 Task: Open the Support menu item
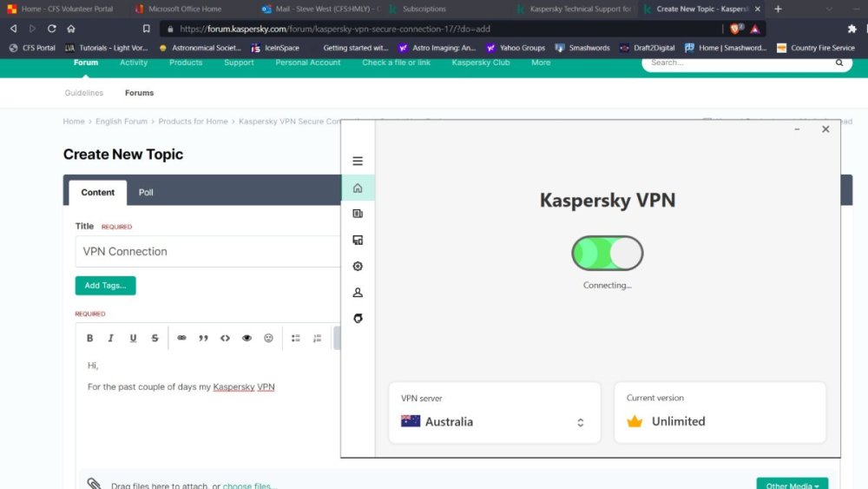point(239,63)
